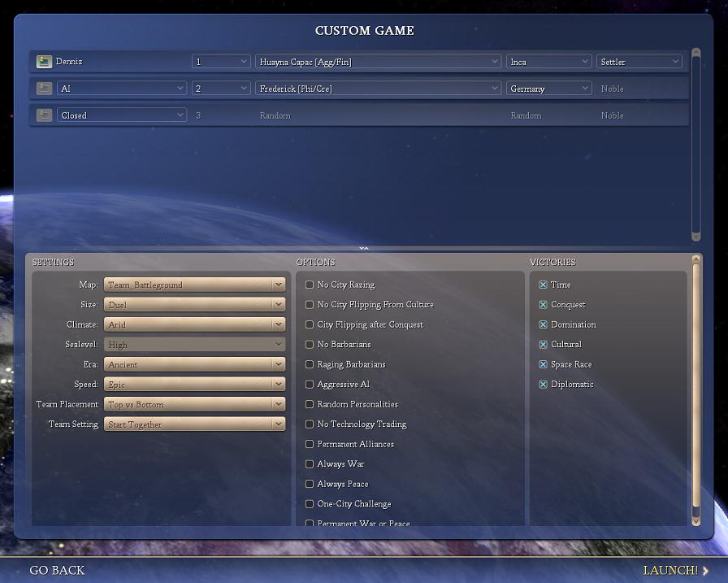Disable the Time victory condition

[x=544, y=285]
